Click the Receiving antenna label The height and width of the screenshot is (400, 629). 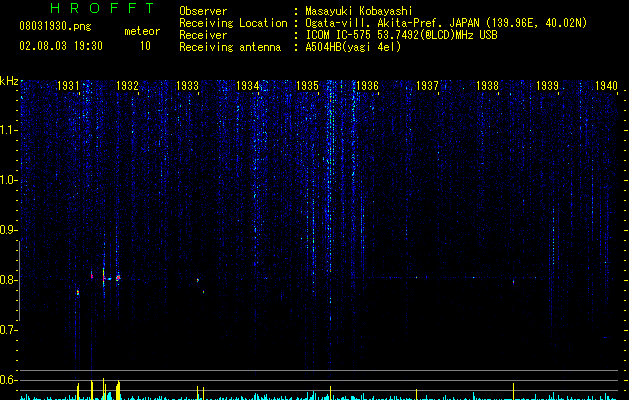[x=230, y=47]
